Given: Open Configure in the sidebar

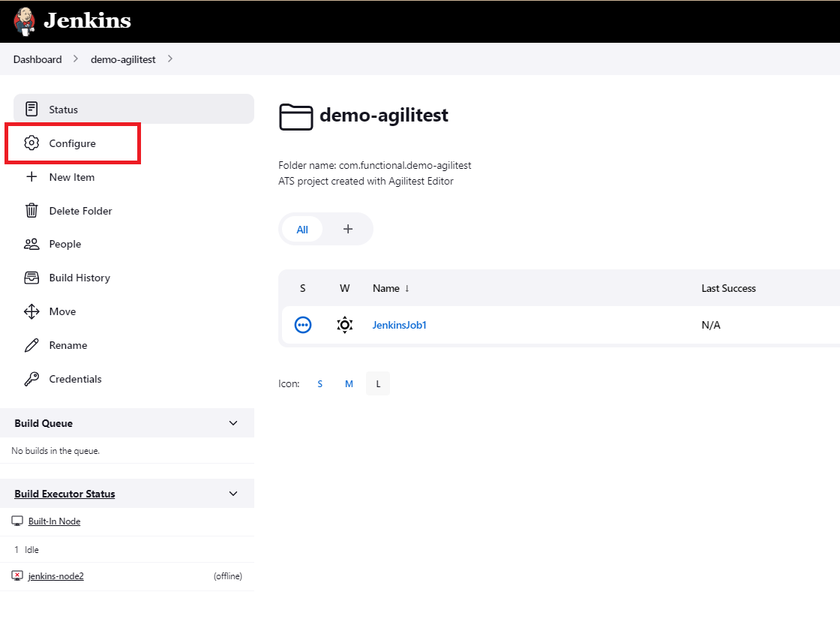Looking at the screenshot, I should coord(73,143).
